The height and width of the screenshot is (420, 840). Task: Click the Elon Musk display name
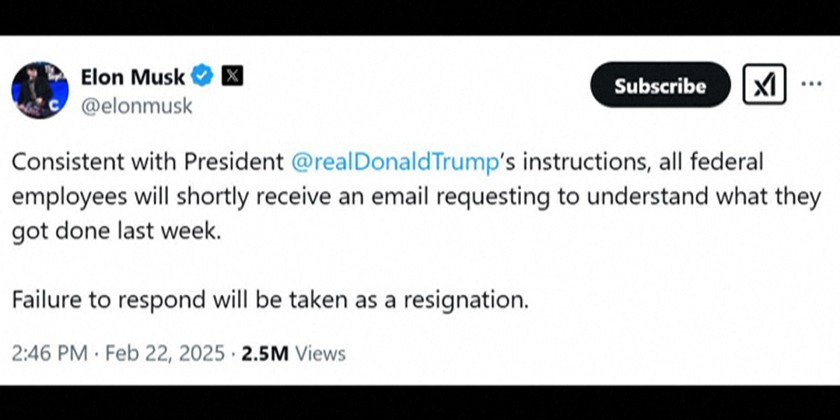point(133,76)
